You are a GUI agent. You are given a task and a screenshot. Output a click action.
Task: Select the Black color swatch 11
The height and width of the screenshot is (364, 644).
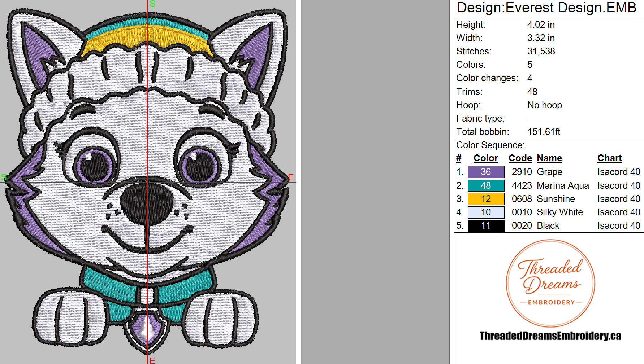486,225
